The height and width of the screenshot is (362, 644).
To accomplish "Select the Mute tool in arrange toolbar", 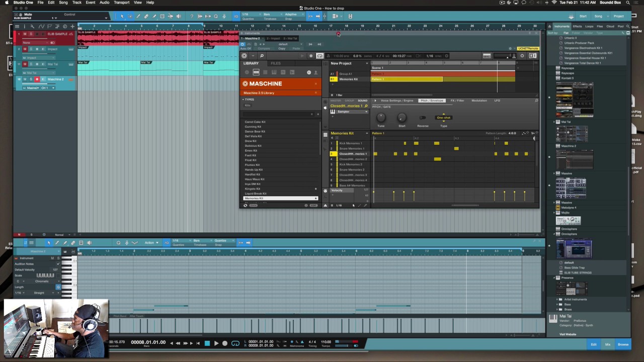I will pos(162,16).
